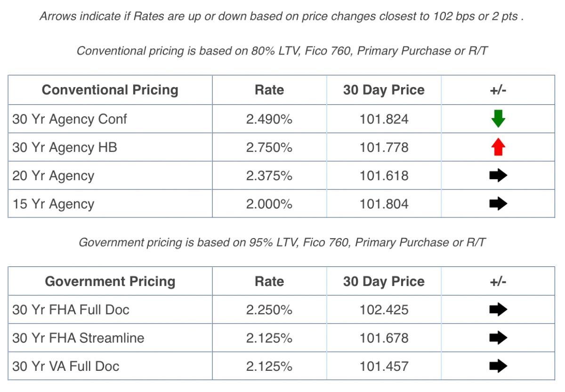Viewport: 565px width, 392px height.
Task: Click the 30 Day Price header in Conventional table
Action: 384,90
